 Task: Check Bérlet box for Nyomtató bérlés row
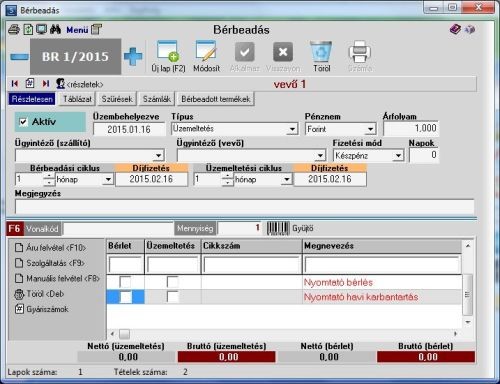(x=125, y=282)
